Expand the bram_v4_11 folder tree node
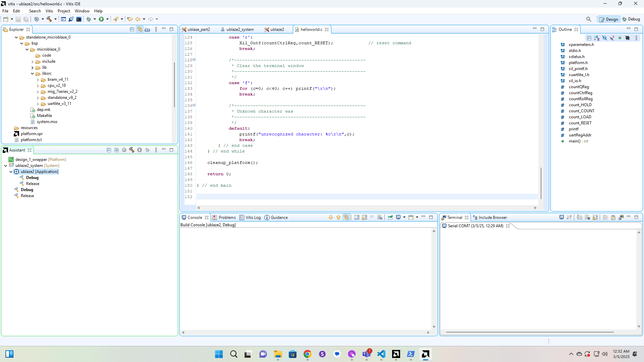 point(38,79)
